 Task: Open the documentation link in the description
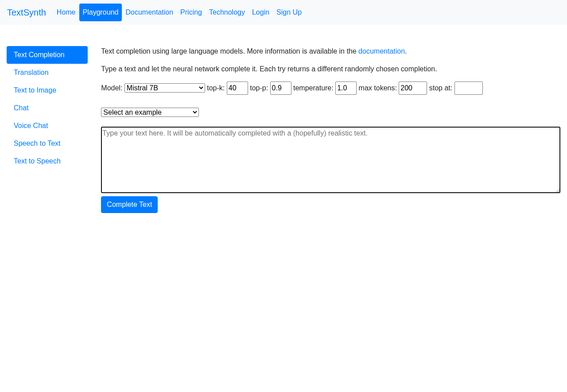click(x=381, y=50)
